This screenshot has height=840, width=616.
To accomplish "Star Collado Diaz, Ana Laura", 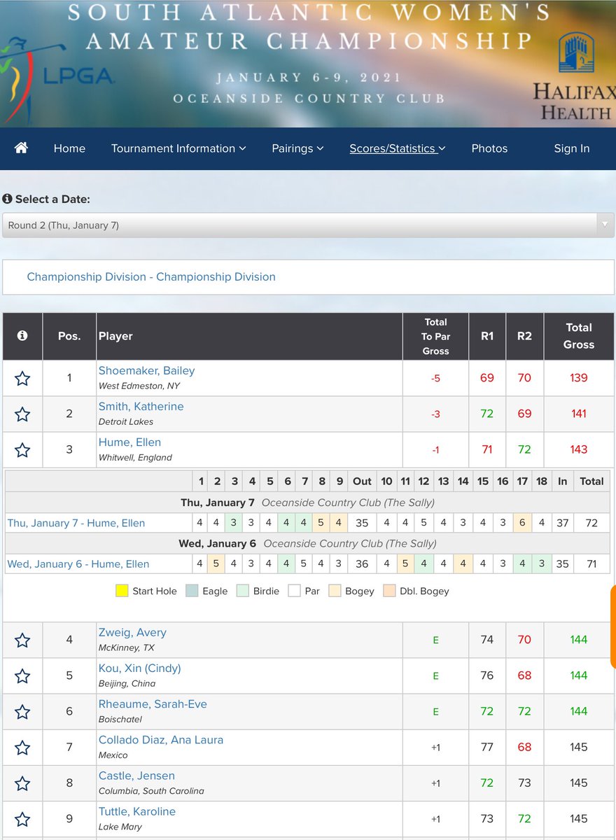I will click(x=22, y=748).
